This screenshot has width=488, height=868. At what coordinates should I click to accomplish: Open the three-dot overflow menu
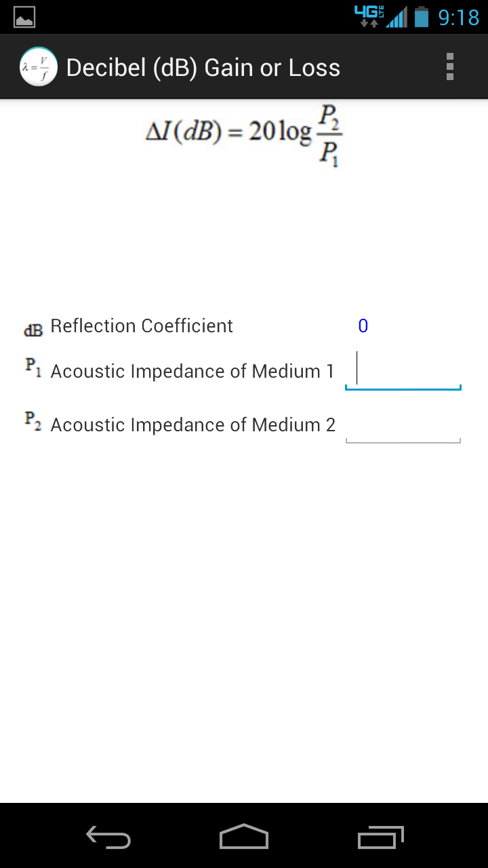pyautogui.click(x=450, y=67)
